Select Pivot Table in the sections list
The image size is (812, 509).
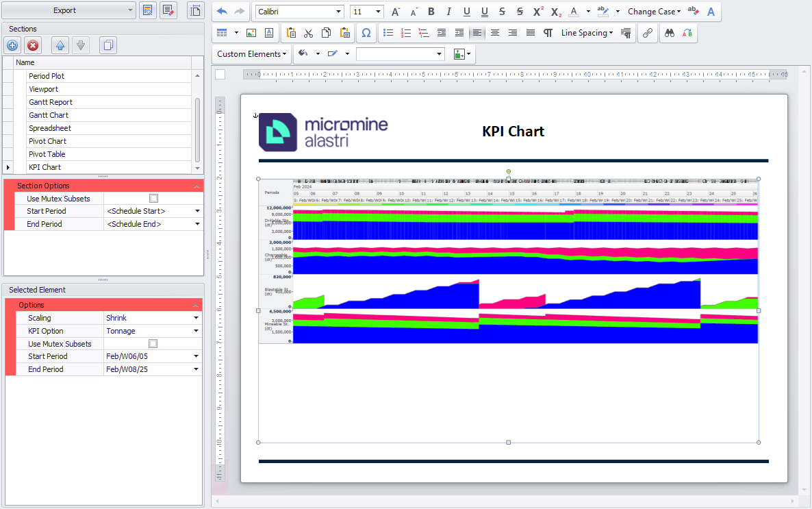(x=47, y=154)
